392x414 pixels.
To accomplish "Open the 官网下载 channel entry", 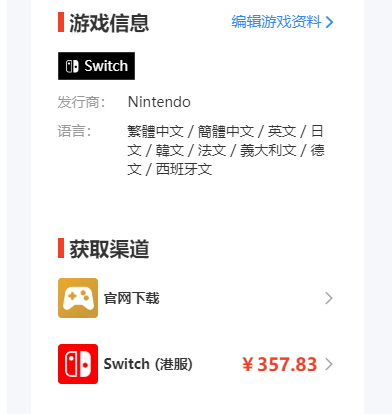I will pyautogui.click(x=196, y=298).
